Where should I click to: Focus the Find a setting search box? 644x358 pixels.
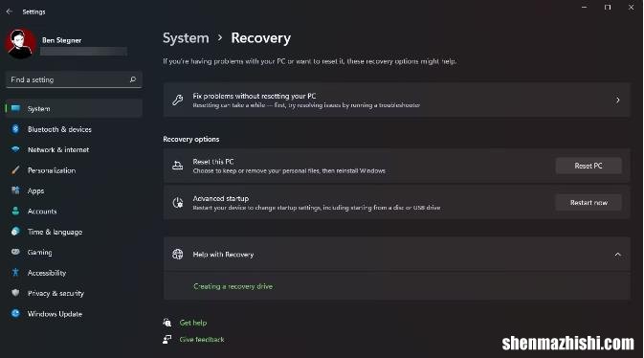pyautogui.click(x=74, y=79)
